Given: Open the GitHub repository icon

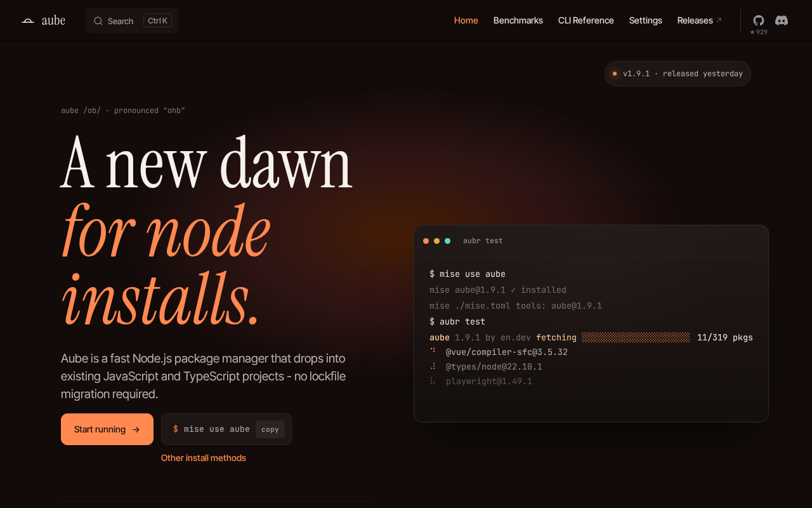Looking at the screenshot, I should tap(759, 20).
